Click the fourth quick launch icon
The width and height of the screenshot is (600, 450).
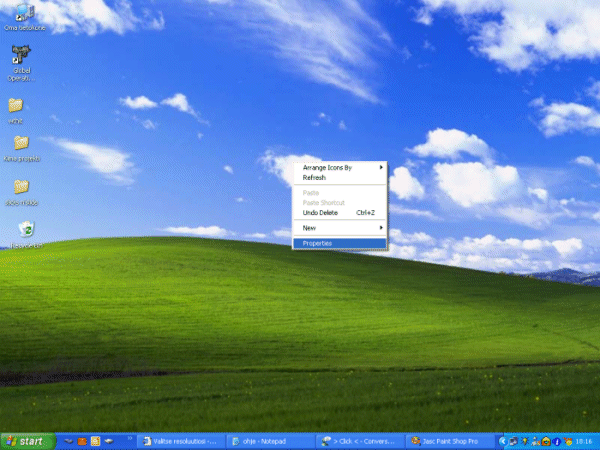(109, 442)
